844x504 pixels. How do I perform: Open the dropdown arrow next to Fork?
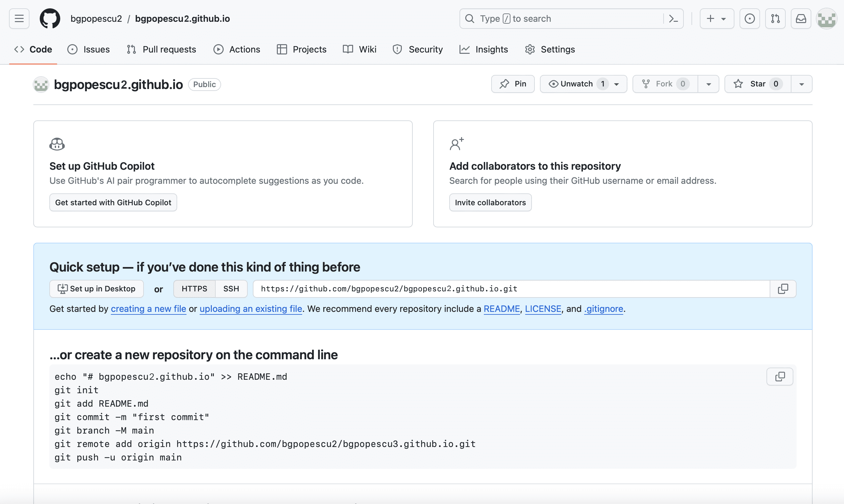tap(708, 84)
